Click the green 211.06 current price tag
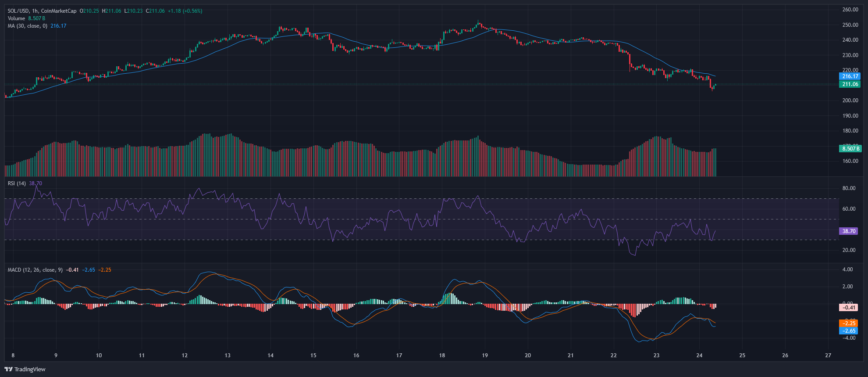 (x=850, y=84)
